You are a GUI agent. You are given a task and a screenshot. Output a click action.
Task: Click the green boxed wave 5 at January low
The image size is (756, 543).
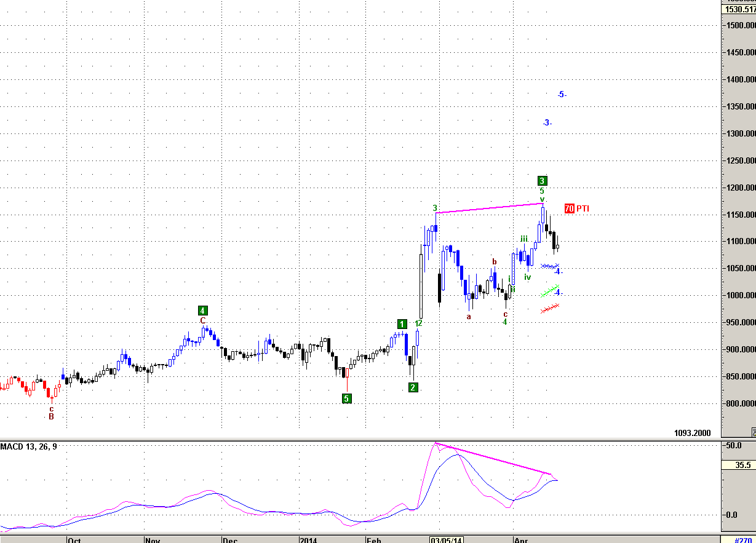tap(347, 398)
